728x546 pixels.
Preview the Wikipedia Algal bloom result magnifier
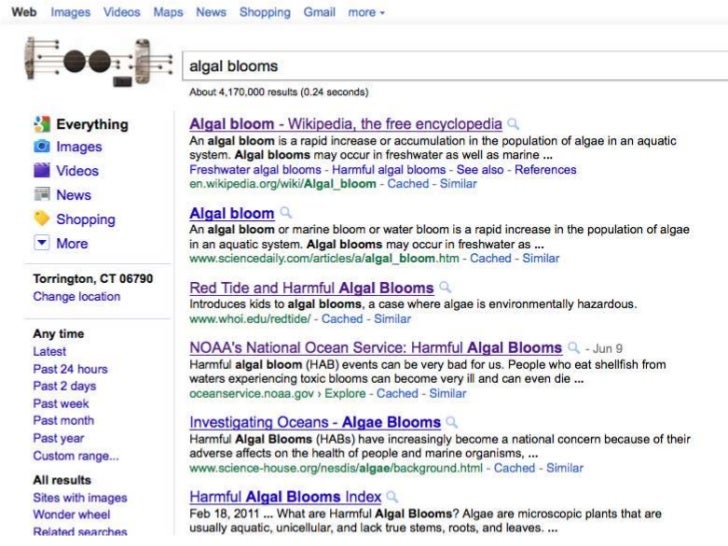coord(513,124)
